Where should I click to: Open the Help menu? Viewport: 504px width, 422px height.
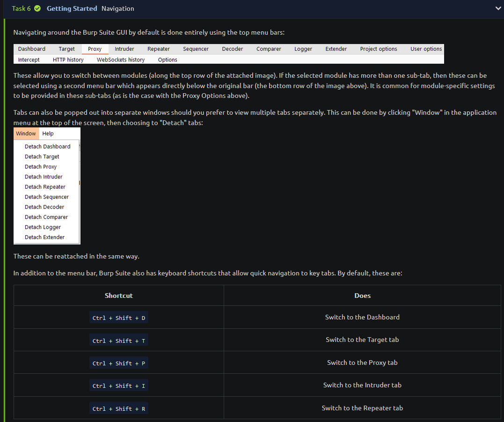tap(48, 133)
